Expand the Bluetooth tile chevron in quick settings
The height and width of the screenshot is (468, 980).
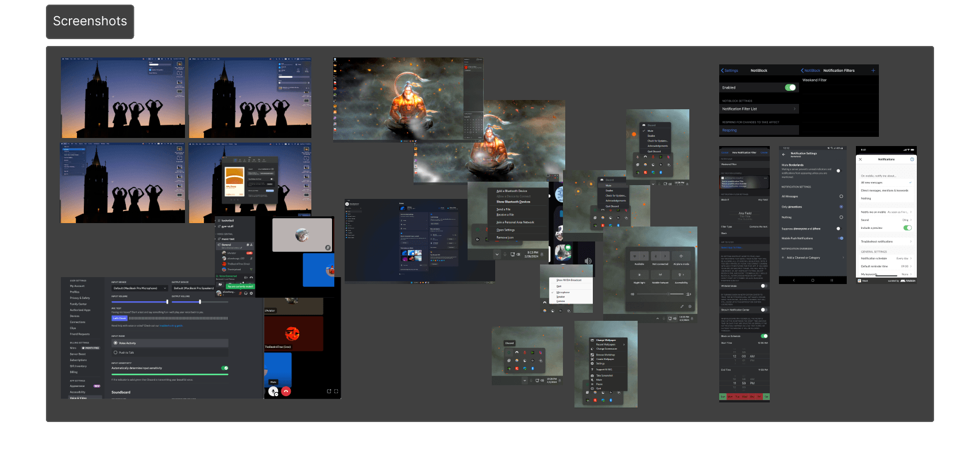tap(665, 256)
